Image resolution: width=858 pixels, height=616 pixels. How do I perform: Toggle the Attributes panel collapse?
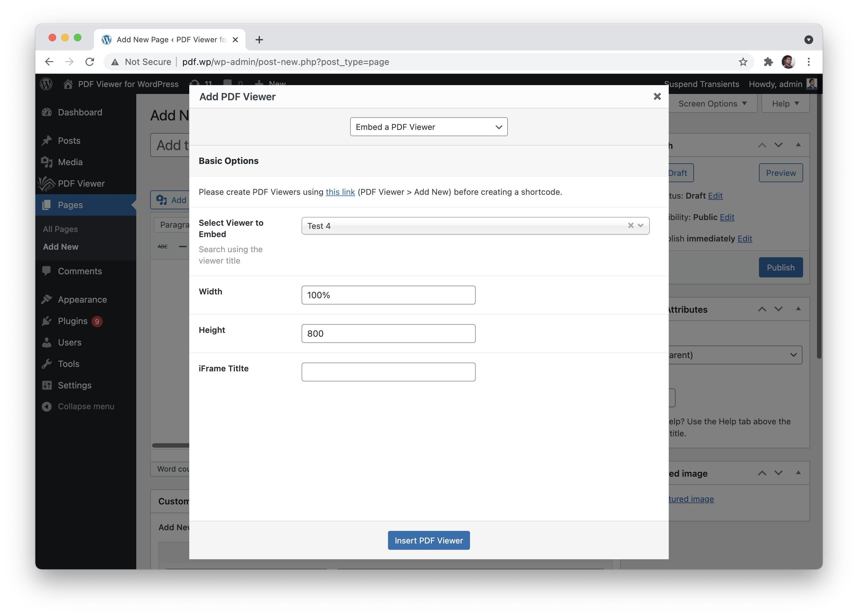tap(797, 309)
